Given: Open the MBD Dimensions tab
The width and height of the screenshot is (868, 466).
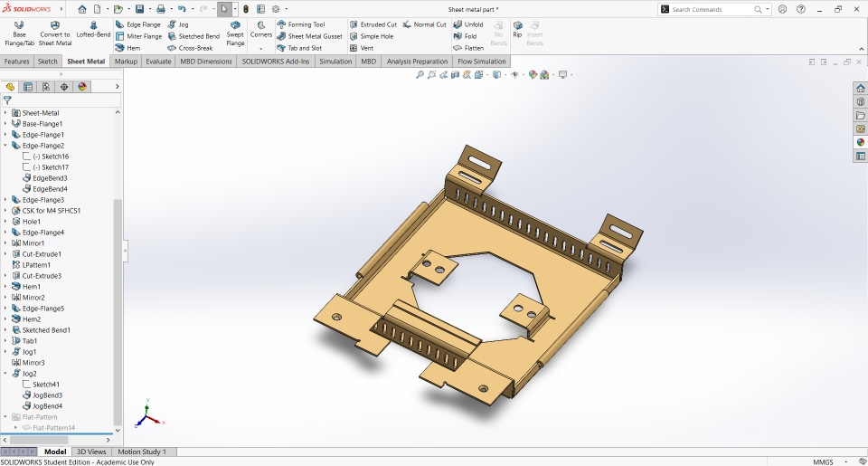Looking at the screenshot, I should click(206, 62).
